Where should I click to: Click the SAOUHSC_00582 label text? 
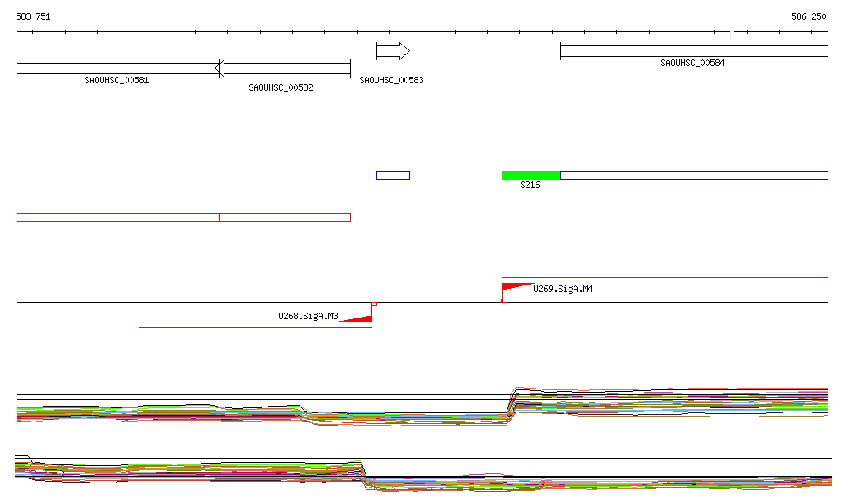(281, 87)
